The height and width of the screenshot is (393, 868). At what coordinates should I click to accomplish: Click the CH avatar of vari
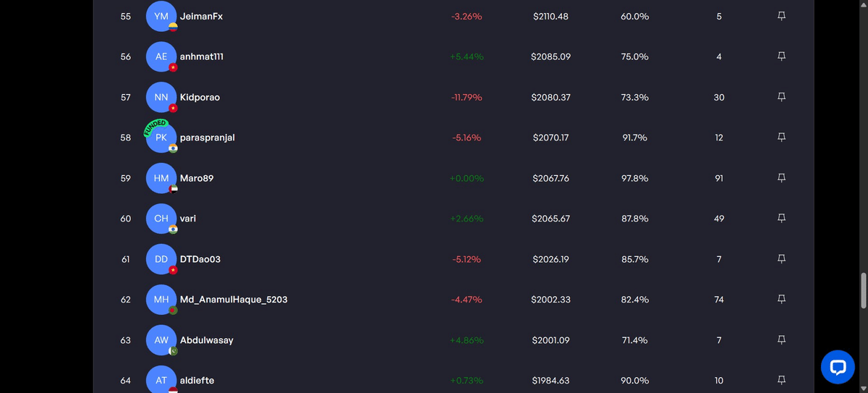tap(161, 219)
